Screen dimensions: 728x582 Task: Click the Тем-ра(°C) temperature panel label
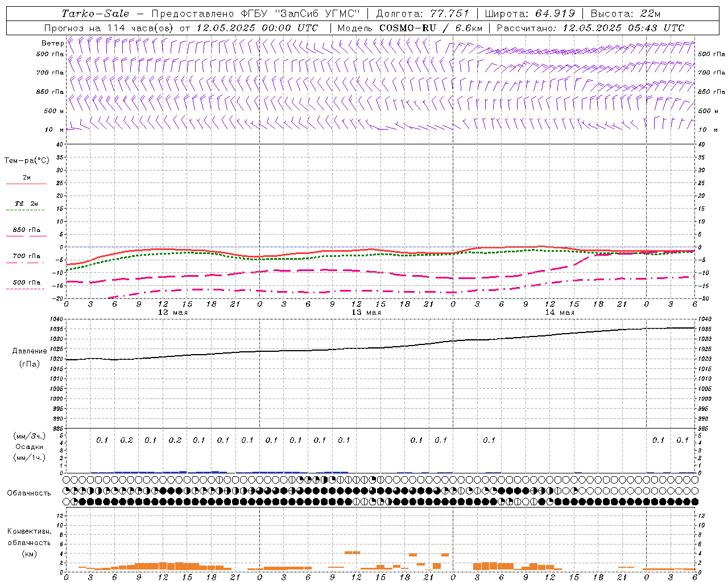coord(27,161)
